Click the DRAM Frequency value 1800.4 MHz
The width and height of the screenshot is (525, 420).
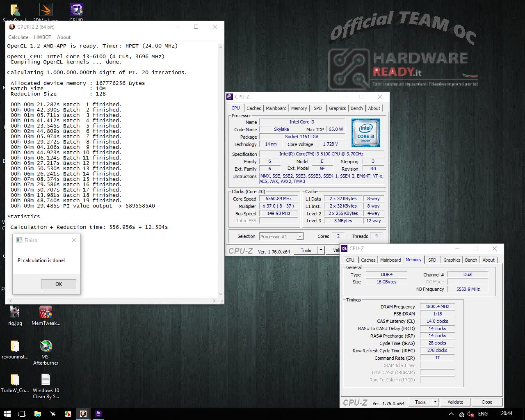point(437,306)
